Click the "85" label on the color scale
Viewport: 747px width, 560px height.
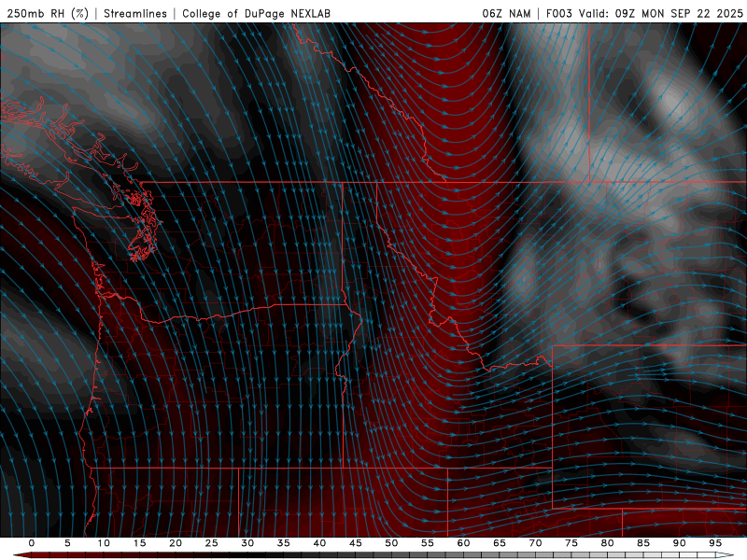pos(643,543)
